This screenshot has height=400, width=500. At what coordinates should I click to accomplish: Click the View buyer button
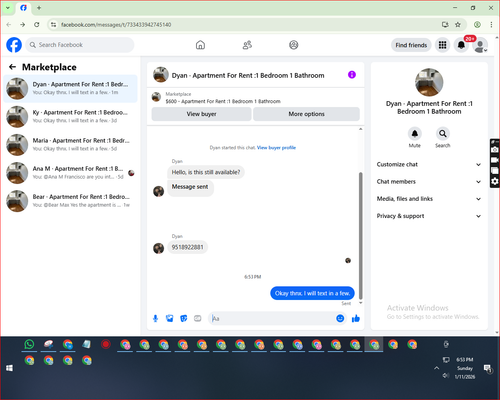(x=201, y=114)
